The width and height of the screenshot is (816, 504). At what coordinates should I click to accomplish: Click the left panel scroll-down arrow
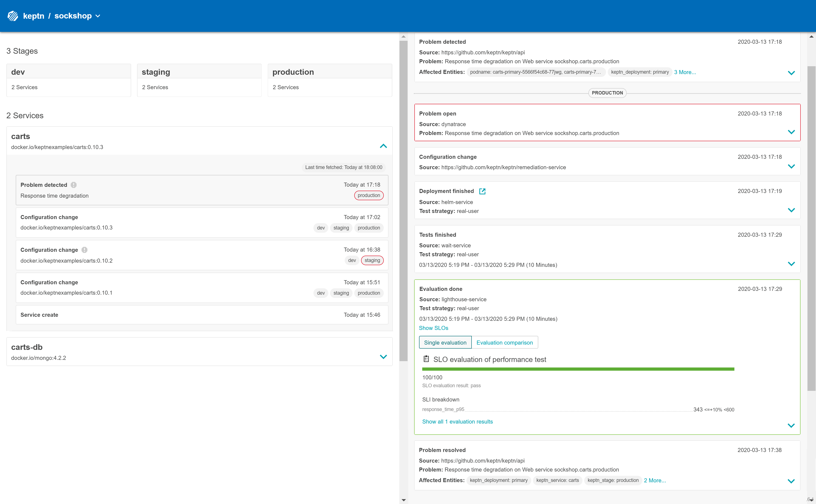(x=403, y=500)
